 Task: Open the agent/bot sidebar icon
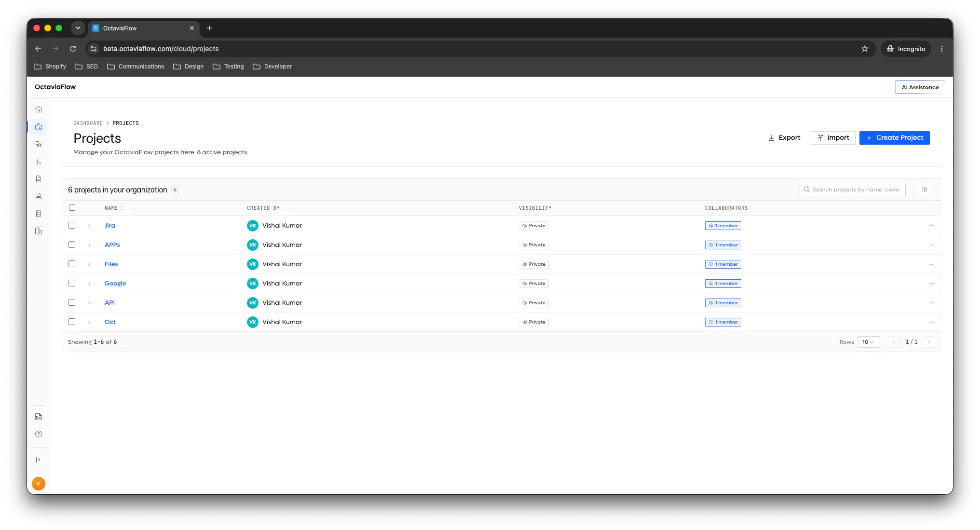39,196
